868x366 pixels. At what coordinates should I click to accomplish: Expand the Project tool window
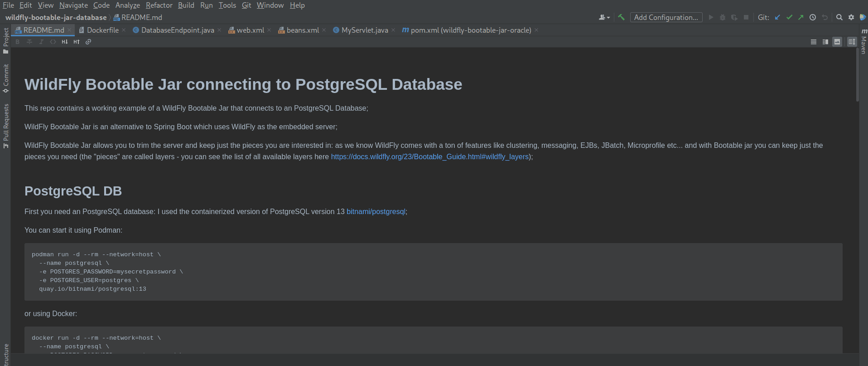tap(6, 40)
